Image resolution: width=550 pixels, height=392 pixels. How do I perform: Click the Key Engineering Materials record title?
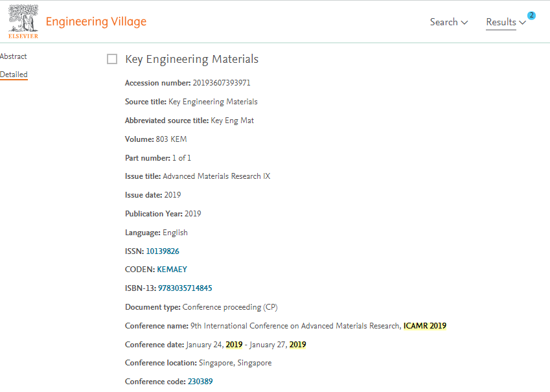[192, 59]
